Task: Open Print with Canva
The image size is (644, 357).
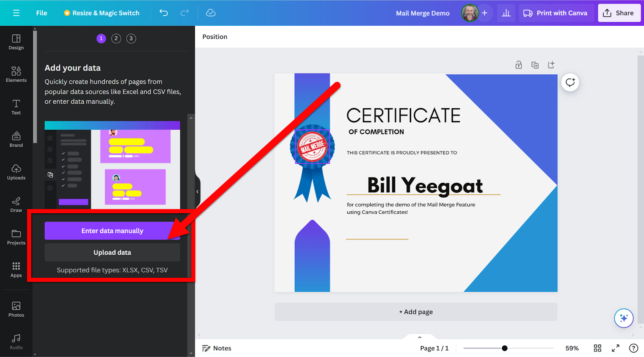Action: [555, 13]
